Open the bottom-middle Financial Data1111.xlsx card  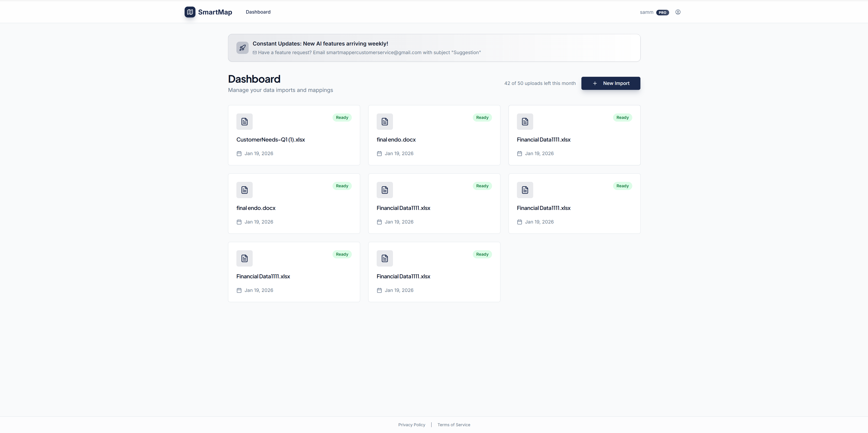point(434,272)
